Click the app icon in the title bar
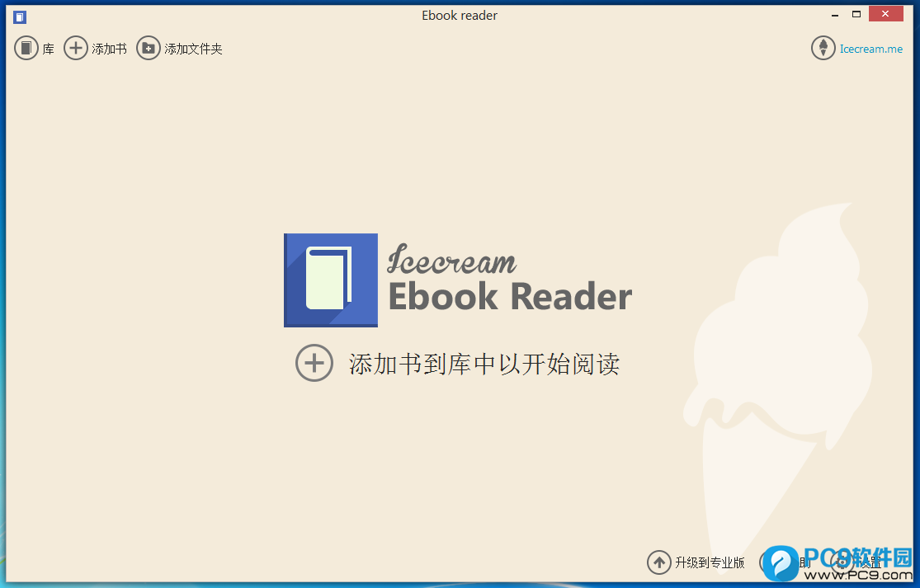 pos(20,17)
